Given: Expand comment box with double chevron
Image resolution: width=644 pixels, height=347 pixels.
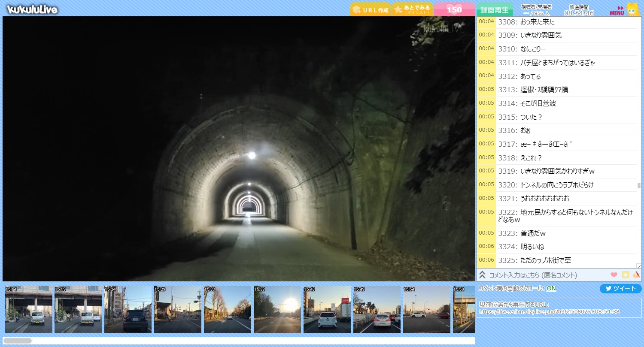Looking at the screenshot, I should point(482,275).
